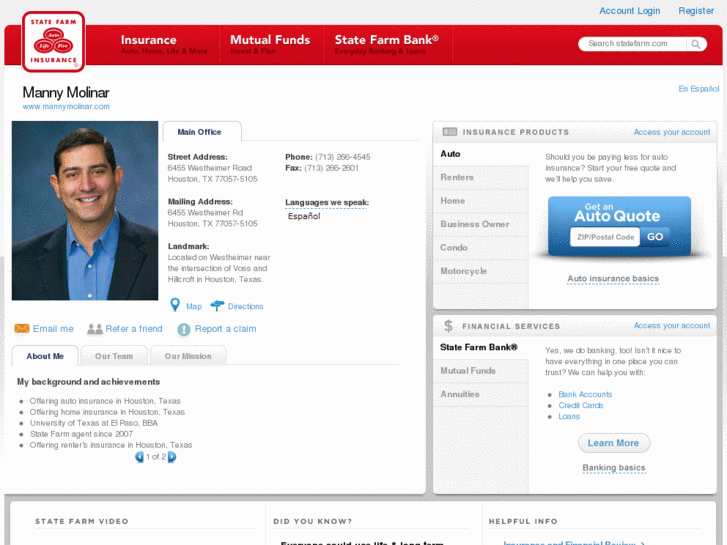Click Access your account in Insurance Products
727x545 pixels.
[x=672, y=132]
